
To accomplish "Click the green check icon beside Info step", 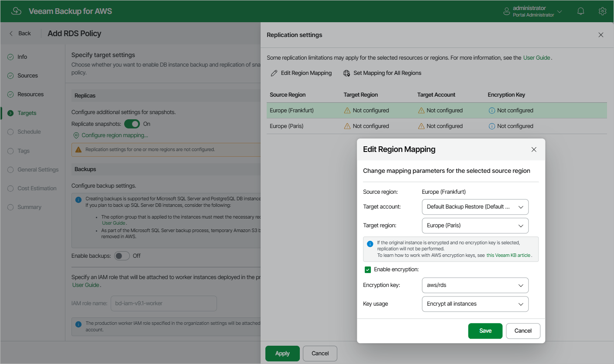I will tap(10, 57).
